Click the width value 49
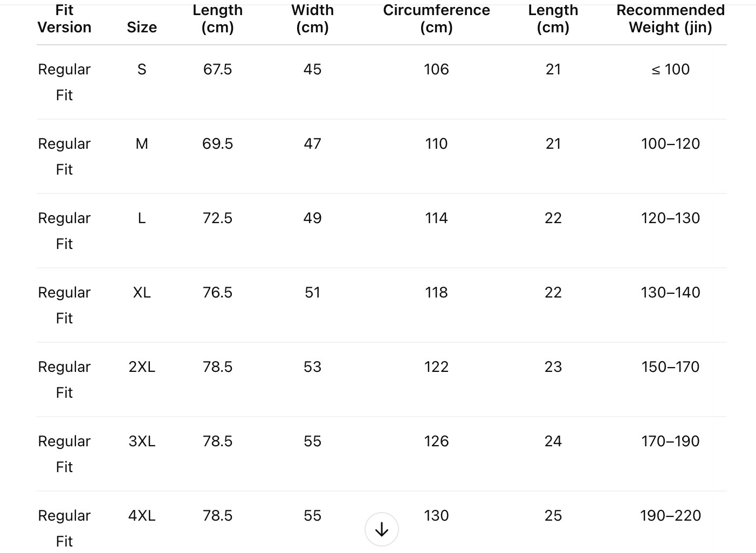The width and height of the screenshot is (756, 553). tap(312, 218)
